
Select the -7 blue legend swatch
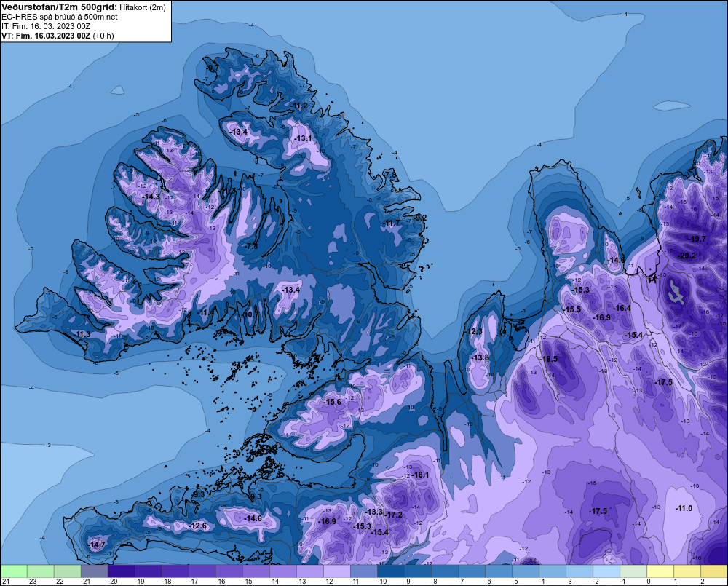471,571
